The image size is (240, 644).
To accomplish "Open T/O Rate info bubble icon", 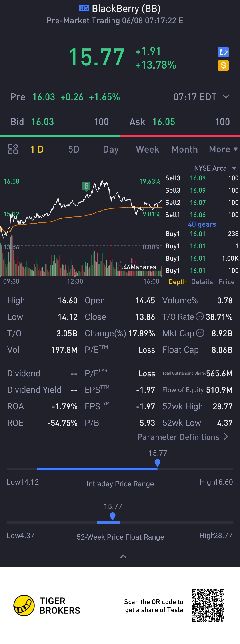I will pos(199,316).
